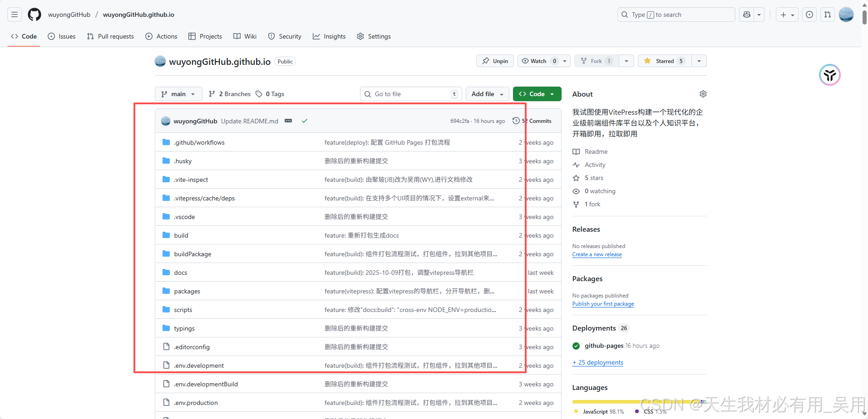The width and height of the screenshot is (868, 419).
Task: Open the global navigation hamburger menu
Action: 14,14
